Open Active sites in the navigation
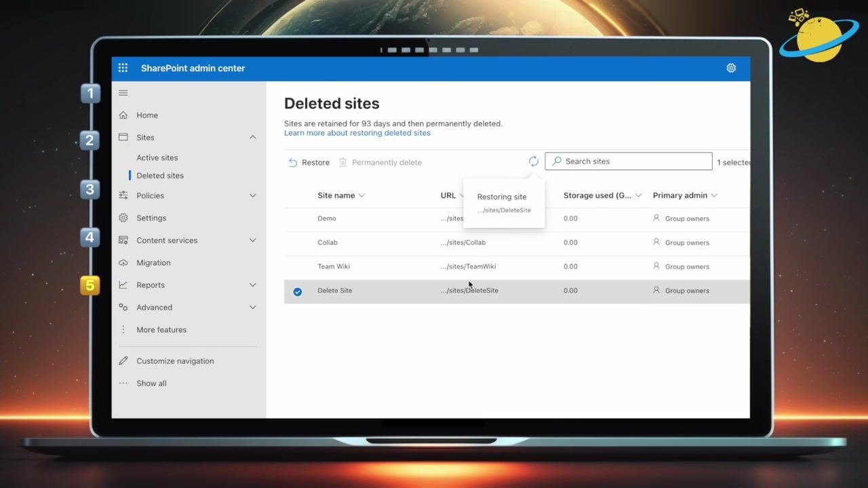This screenshot has height=488, width=868. tap(157, 158)
